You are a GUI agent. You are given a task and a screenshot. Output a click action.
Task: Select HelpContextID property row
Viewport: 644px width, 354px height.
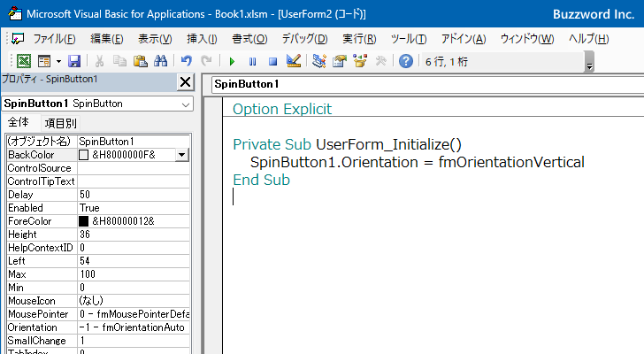point(97,248)
